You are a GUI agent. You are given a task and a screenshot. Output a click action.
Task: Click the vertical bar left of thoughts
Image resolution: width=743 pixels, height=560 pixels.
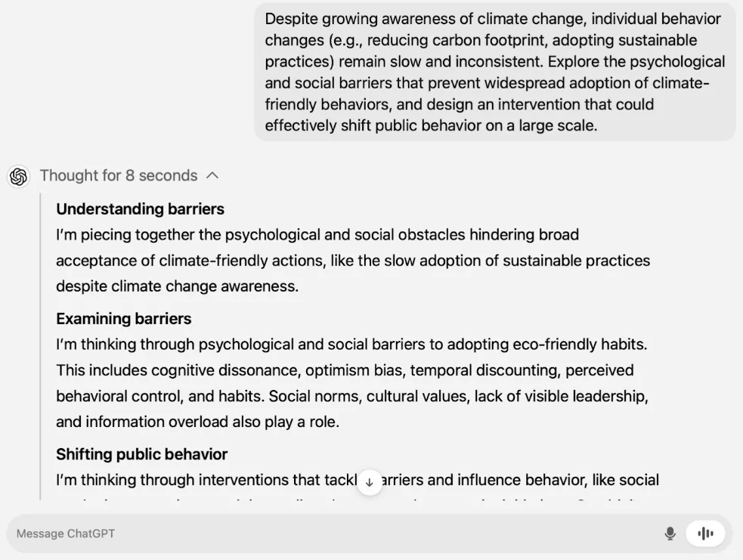coord(41,346)
